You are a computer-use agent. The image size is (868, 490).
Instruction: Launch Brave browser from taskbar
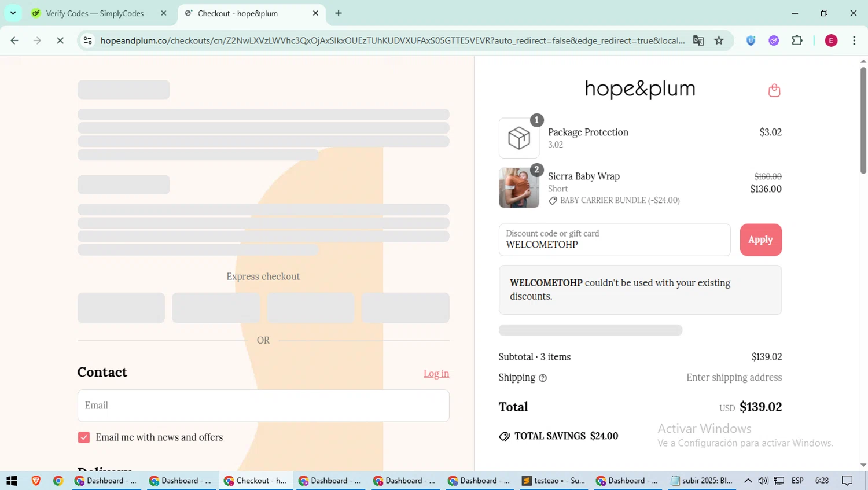pos(36,481)
